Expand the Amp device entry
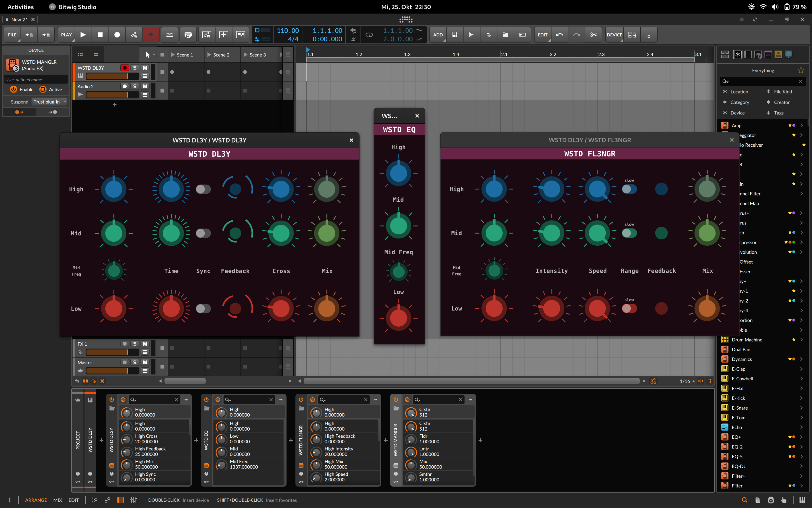 click(x=802, y=125)
